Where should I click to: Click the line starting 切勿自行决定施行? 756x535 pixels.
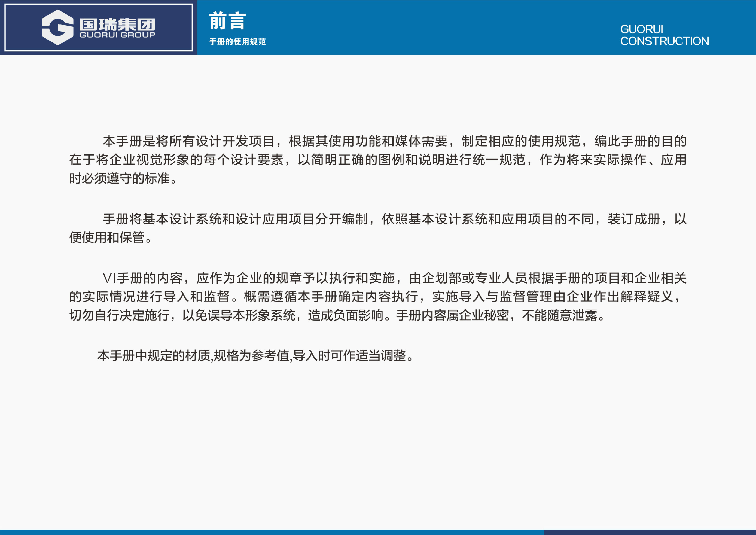[x=337, y=316]
